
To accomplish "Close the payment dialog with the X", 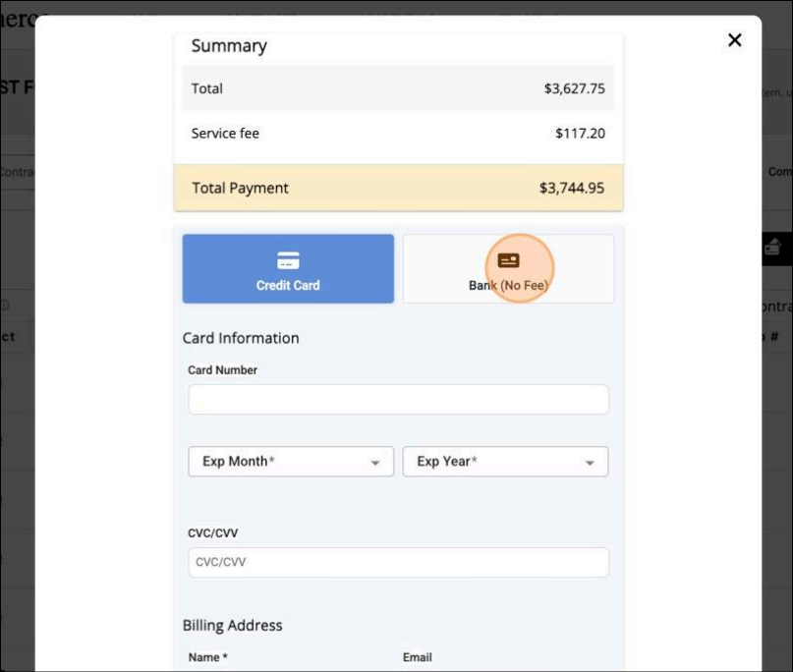I will [734, 40].
